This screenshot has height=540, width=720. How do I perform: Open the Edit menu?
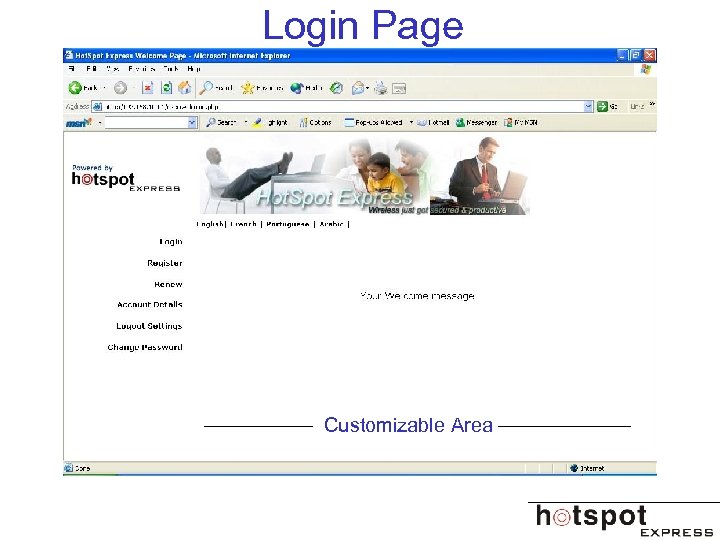pos(91,69)
